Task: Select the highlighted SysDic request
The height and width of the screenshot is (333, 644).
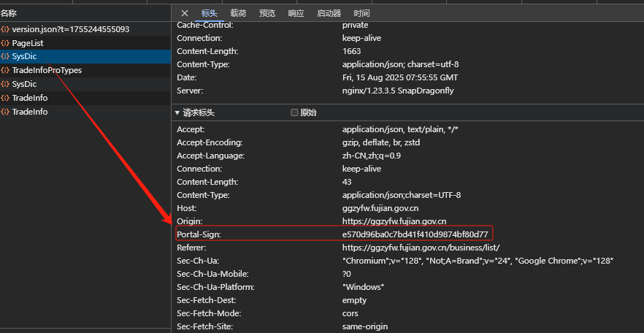Action: point(85,57)
